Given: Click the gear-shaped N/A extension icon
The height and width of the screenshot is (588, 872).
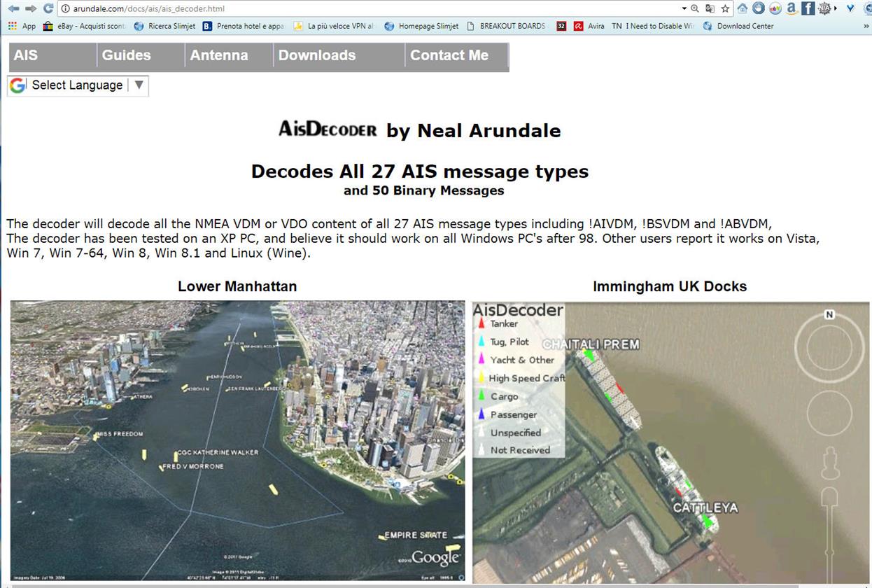Looking at the screenshot, I should (824, 8).
